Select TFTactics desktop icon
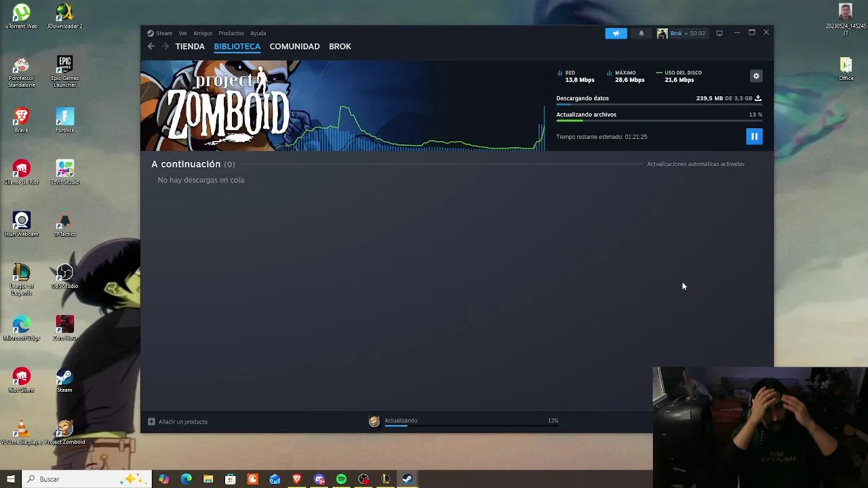 point(64,224)
